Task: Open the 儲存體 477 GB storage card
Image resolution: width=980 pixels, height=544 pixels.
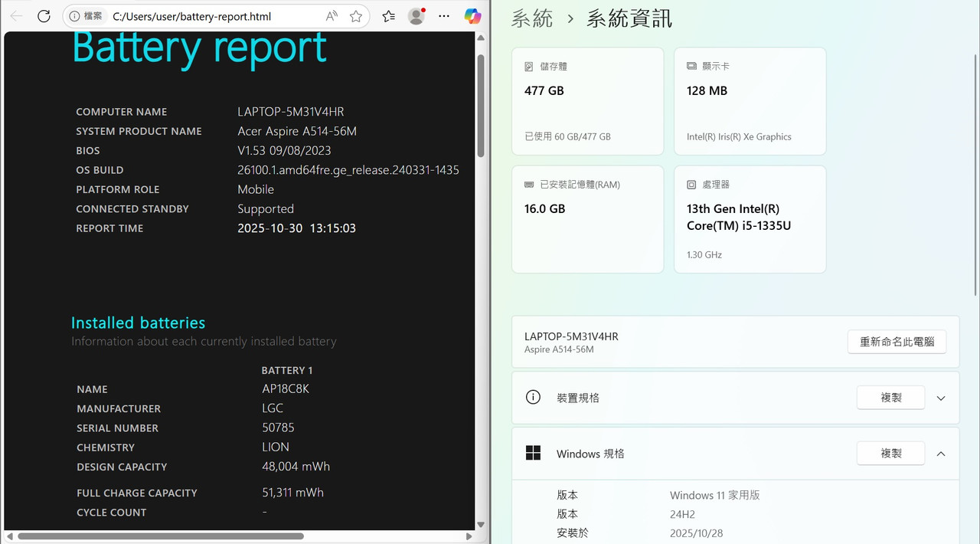Action: coord(587,101)
